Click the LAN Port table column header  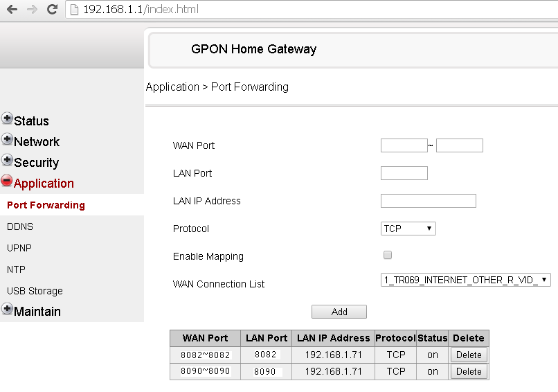point(267,338)
